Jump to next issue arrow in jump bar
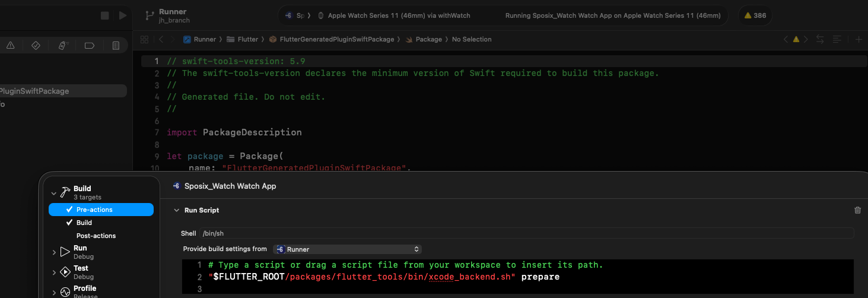 [x=806, y=39]
